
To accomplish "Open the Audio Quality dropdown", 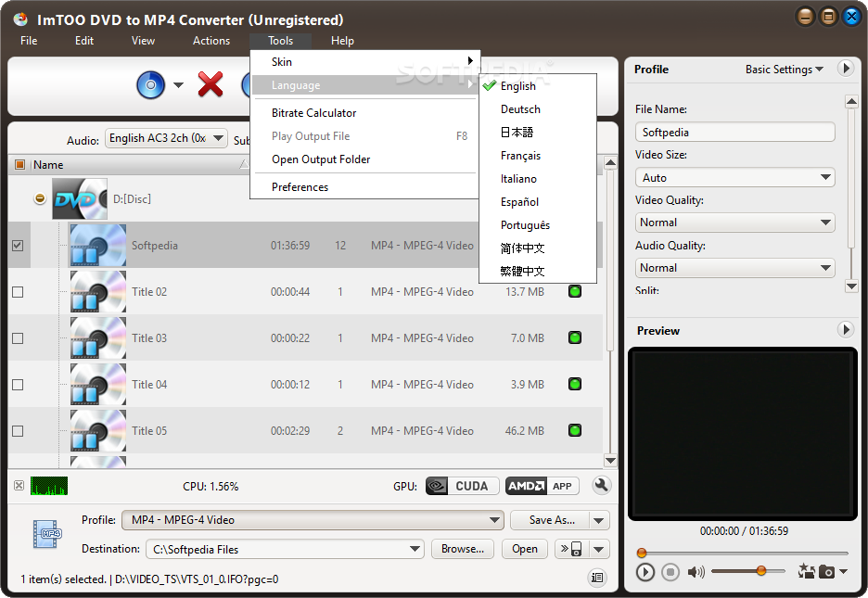I will 734,268.
